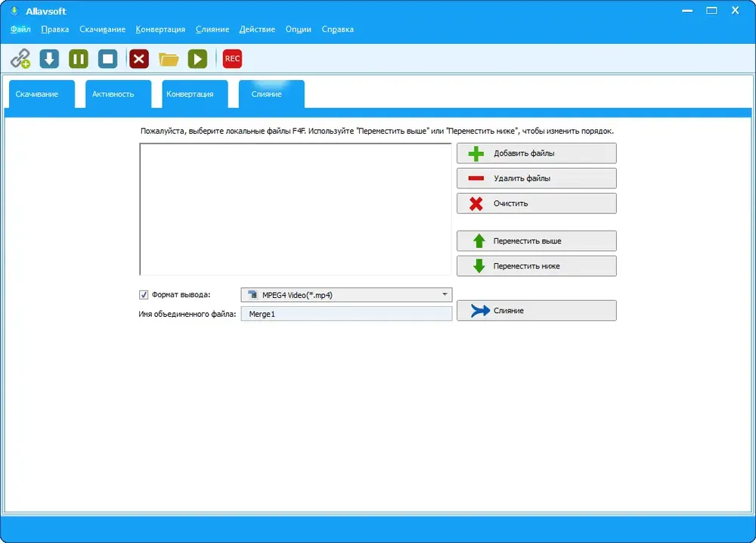Delete task with red X toolbar icon
This screenshot has width=756, height=543.
point(139,59)
